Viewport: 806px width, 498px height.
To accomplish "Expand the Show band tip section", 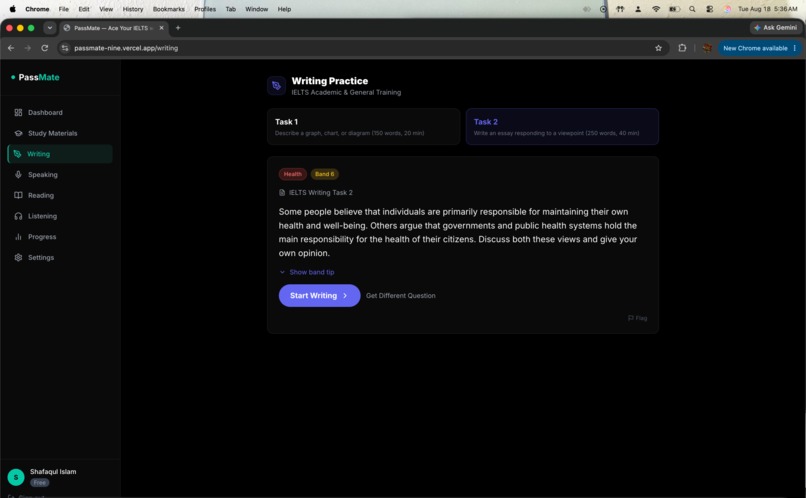I will click(x=307, y=272).
